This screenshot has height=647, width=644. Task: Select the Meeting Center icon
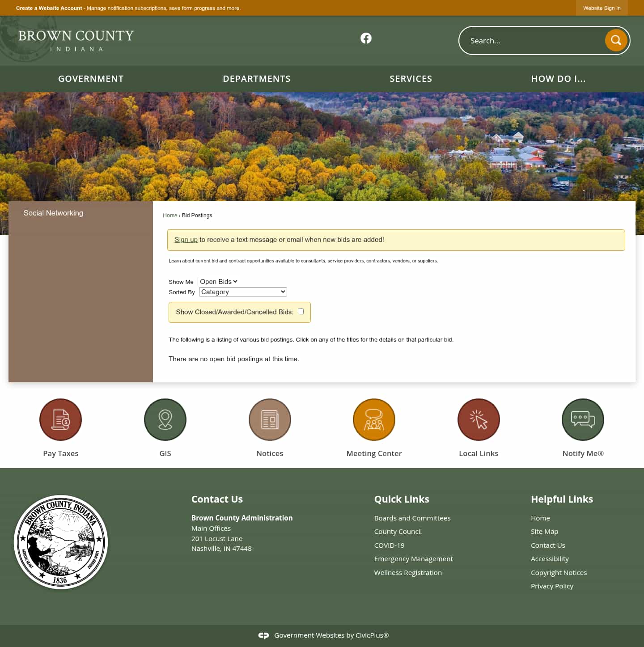374,419
